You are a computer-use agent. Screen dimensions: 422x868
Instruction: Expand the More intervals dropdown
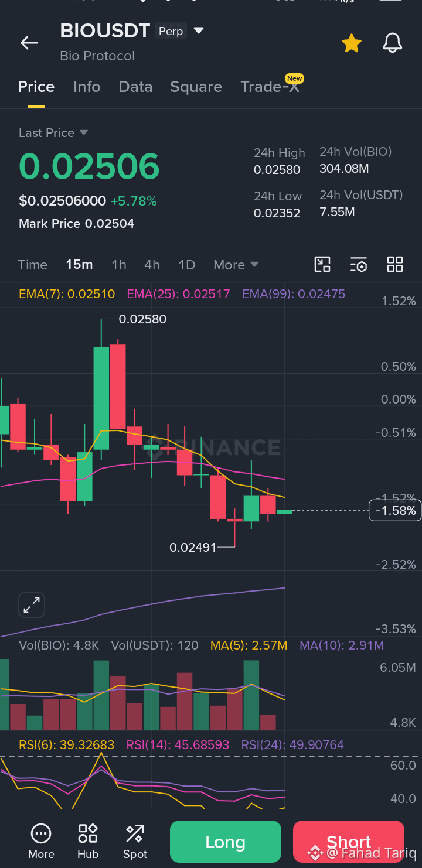coord(236,265)
